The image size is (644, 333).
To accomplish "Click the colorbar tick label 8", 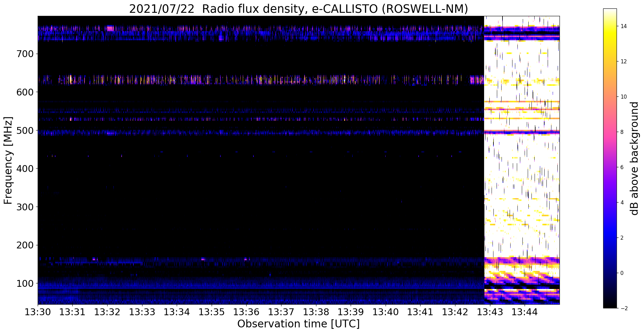I will pos(622,132).
